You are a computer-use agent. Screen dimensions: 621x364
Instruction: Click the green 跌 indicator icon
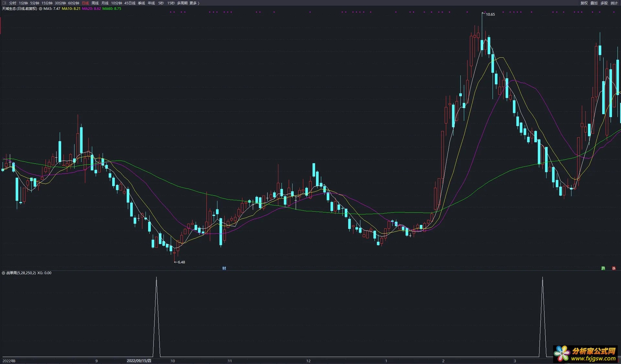[603, 268]
